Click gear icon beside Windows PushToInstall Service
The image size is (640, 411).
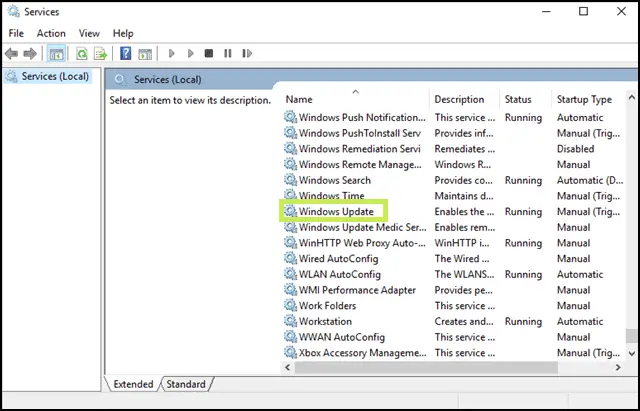point(290,133)
